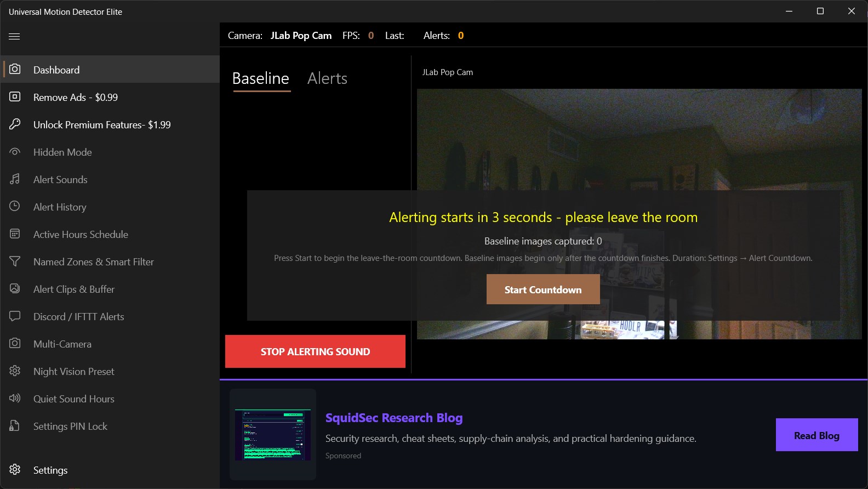
Task: Click STOP ALERTING SOUND button
Action: (315, 351)
